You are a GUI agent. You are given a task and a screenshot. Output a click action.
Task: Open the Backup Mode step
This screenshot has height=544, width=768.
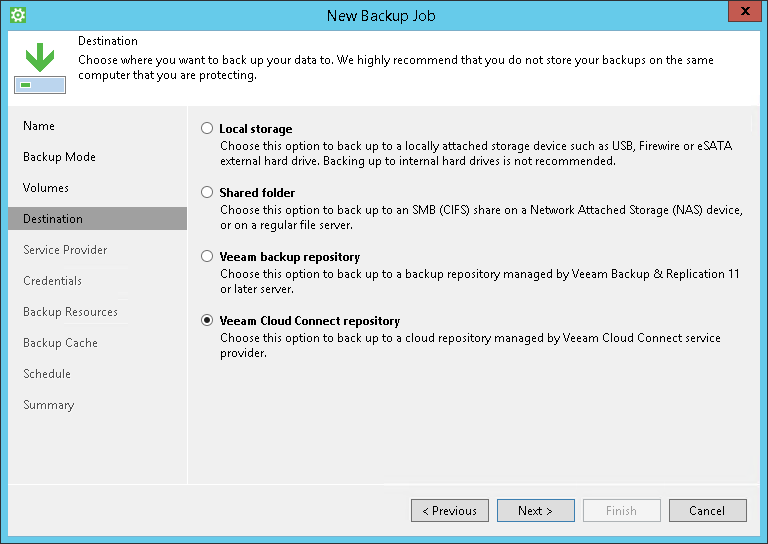(x=59, y=157)
